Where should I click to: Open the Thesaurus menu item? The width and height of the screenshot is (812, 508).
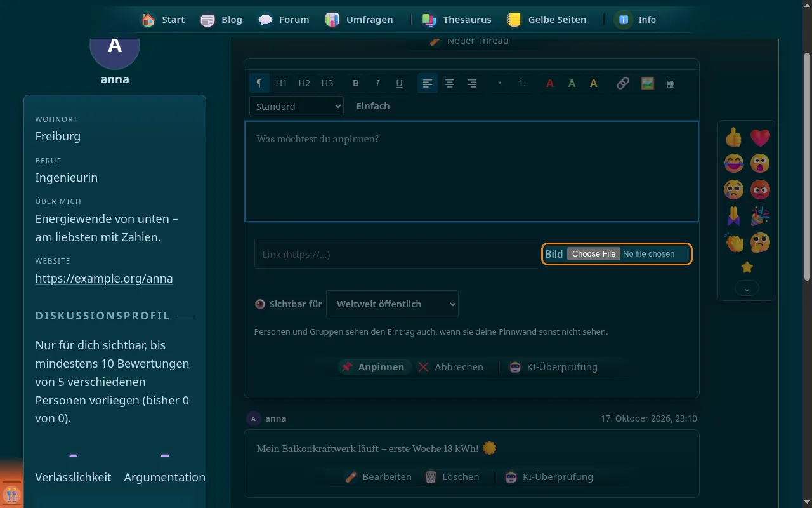pyautogui.click(x=457, y=20)
